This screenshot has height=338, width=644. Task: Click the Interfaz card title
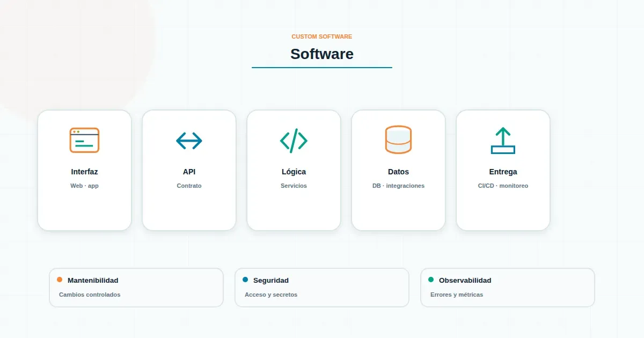coord(84,172)
